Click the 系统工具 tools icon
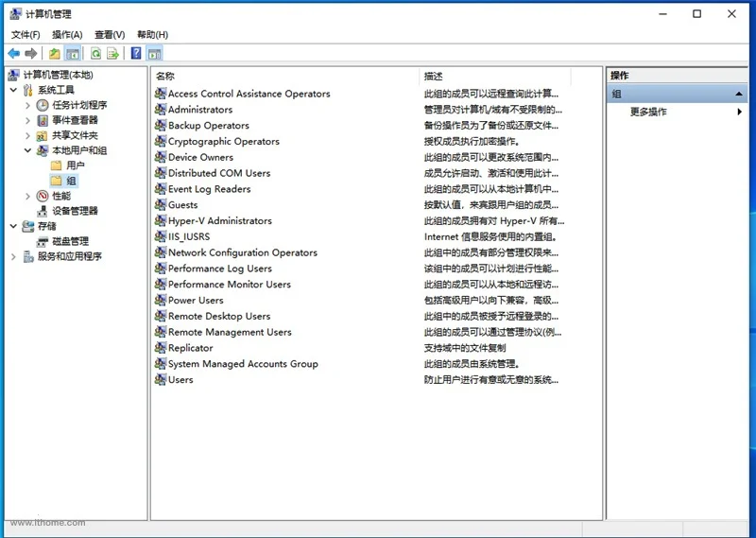 28,90
